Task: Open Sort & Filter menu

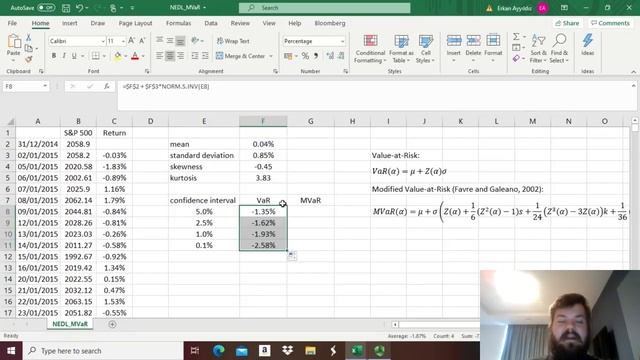Action: coord(538,49)
